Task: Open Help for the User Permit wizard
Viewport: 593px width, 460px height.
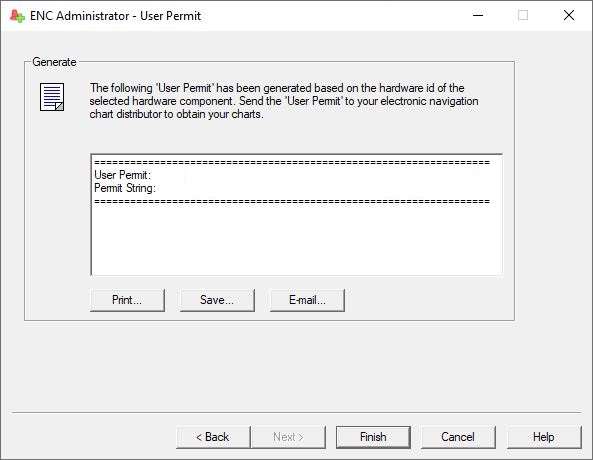Action: (x=544, y=437)
